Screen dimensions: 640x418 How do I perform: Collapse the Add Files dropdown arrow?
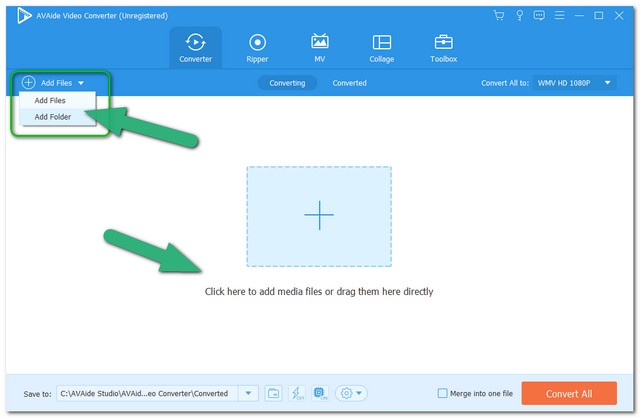click(81, 83)
